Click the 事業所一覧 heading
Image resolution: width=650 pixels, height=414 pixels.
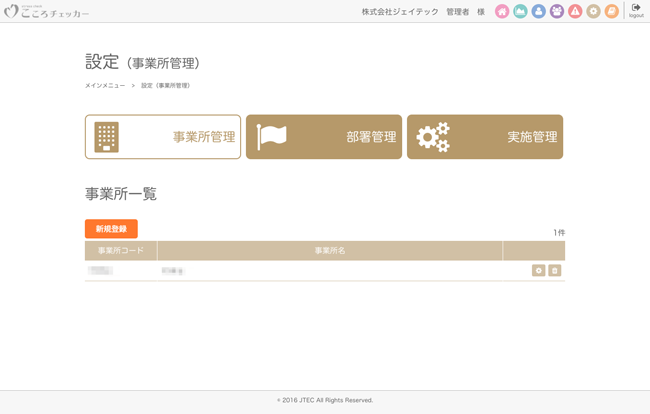click(121, 194)
